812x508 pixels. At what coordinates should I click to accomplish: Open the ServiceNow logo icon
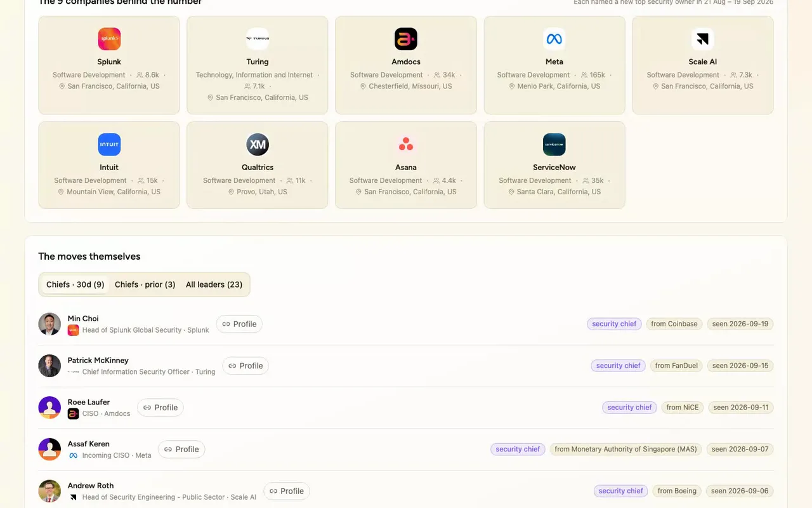click(x=554, y=144)
